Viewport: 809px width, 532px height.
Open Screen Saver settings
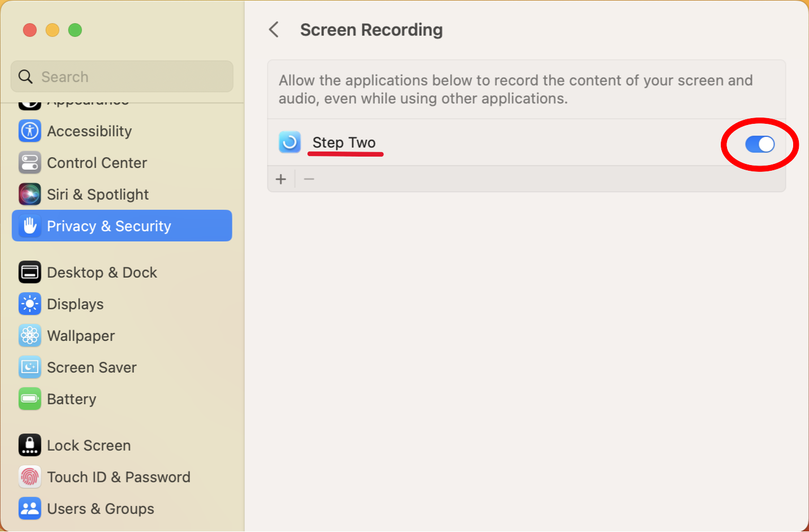pos(122,367)
